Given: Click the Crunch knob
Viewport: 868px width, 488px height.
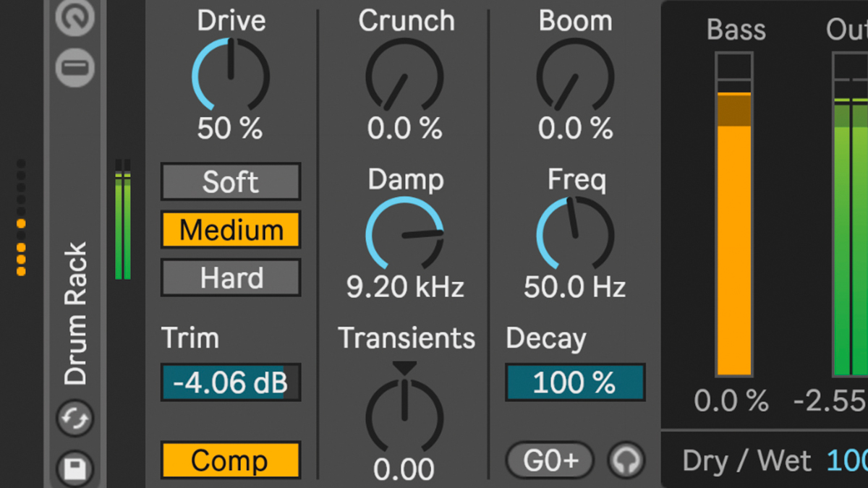Looking at the screenshot, I should point(404,75).
